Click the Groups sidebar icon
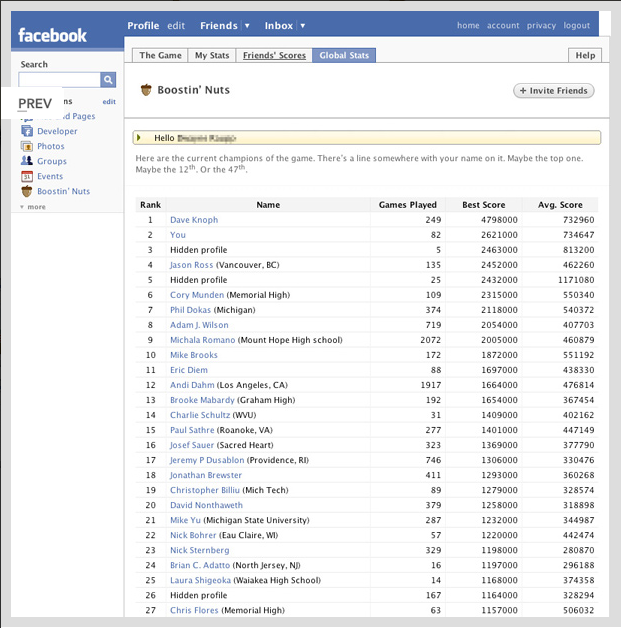The width and height of the screenshot is (621, 628). pos(27,161)
